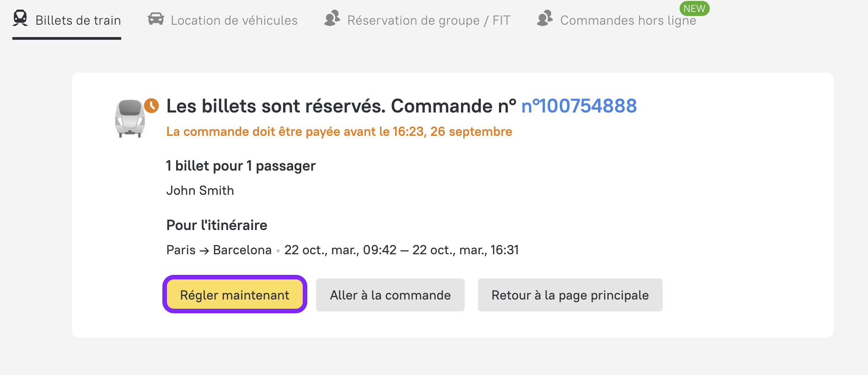Click the people icon beside Commandes hors ligne

(x=545, y=18)
